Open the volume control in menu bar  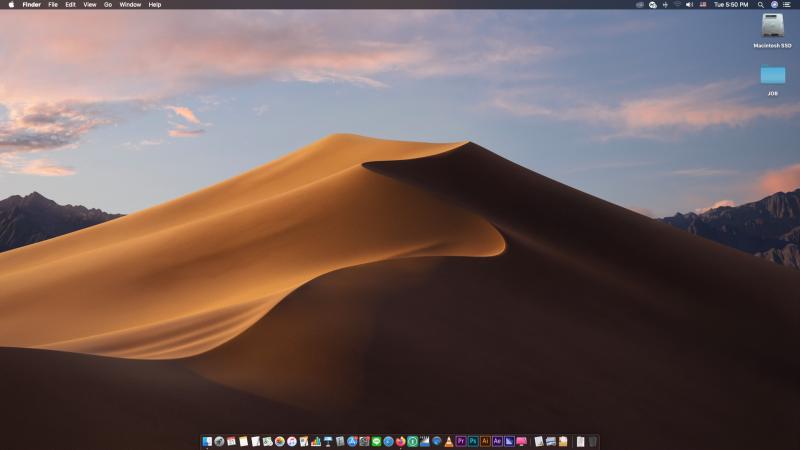(x=689, y=5)
